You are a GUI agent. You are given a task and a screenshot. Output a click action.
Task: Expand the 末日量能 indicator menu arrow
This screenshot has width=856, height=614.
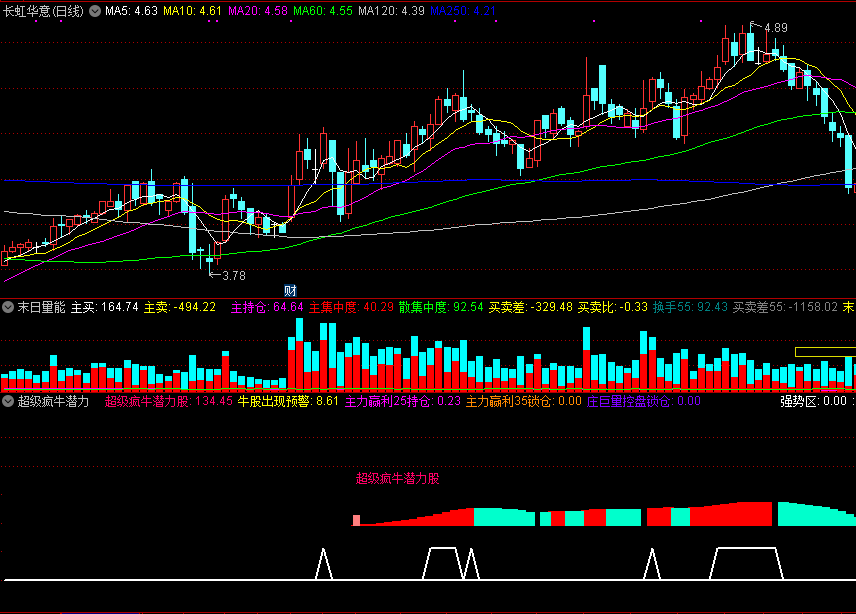click(x=8, y=307)
